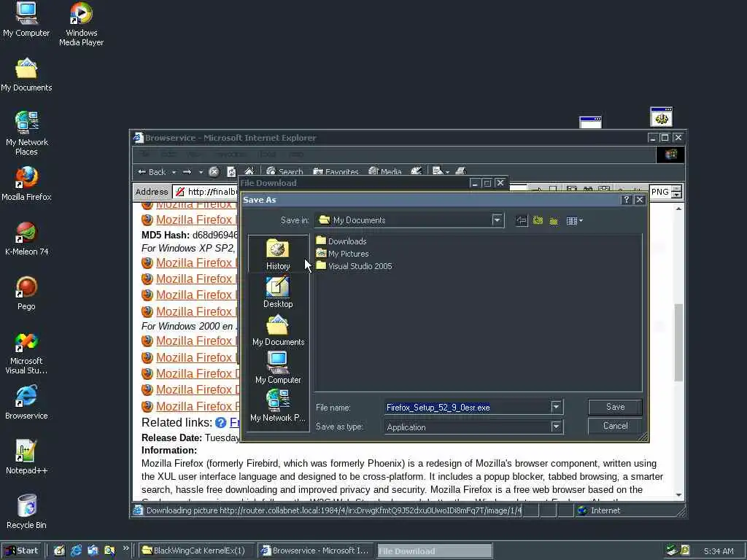This screenshot has height=560, width=747.
Task: Expand the Back button history dropdown arrow
Action: (174, 172)
